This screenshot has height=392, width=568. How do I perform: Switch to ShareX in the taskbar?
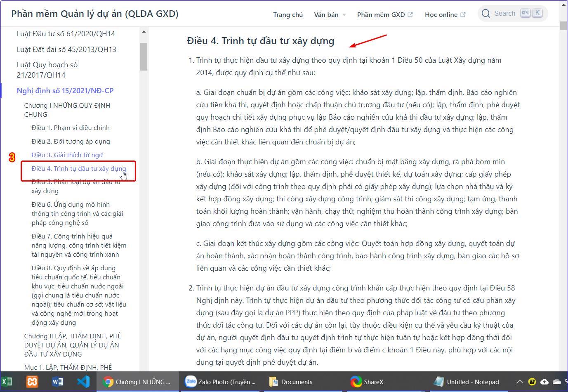pos(367,382)
